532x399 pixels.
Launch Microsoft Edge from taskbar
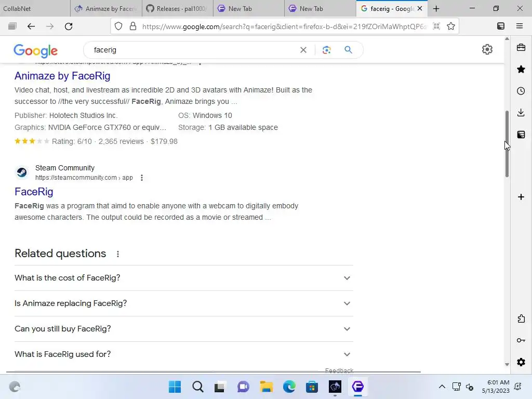pos(289,387)
